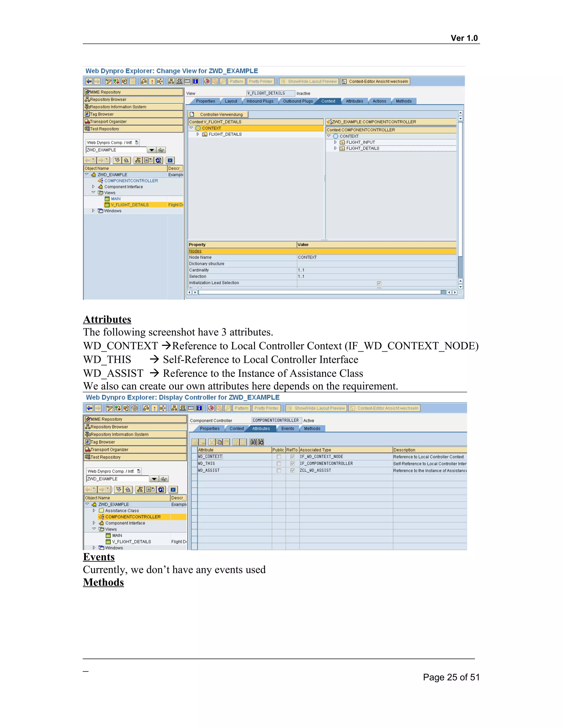The width and height of the screenshot is (563, 728).
Task: Expand Assistance Class node in lower tree
Action: tap(94, 510)
